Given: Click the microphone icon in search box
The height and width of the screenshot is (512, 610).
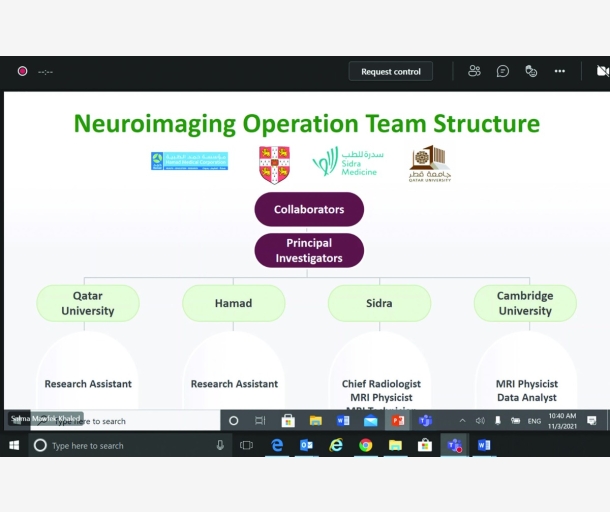Looking at the screenshot, I should [220, 445].
